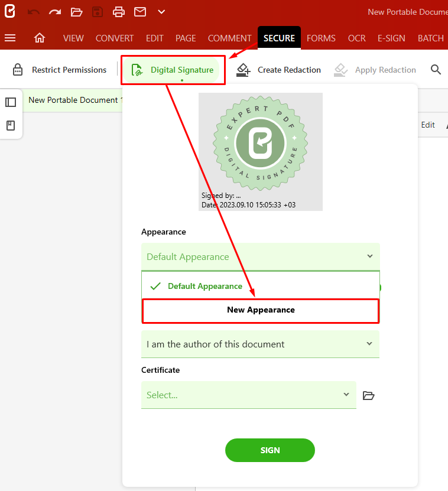This screenshot has height=491, width=448.
Task: Open a file with the folder icon
Action: (x=76, y=12)
